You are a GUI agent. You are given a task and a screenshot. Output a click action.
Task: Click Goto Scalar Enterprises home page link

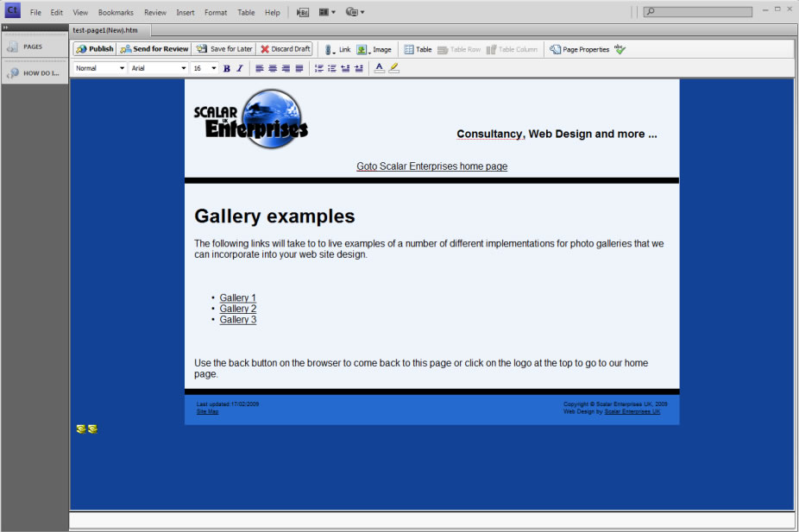[x=432, y=166]
